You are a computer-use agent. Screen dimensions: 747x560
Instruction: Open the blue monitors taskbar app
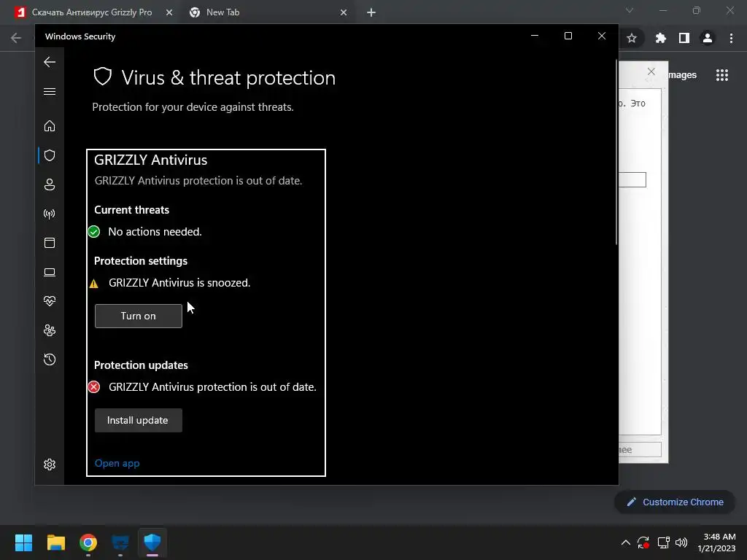pos(120,542)
